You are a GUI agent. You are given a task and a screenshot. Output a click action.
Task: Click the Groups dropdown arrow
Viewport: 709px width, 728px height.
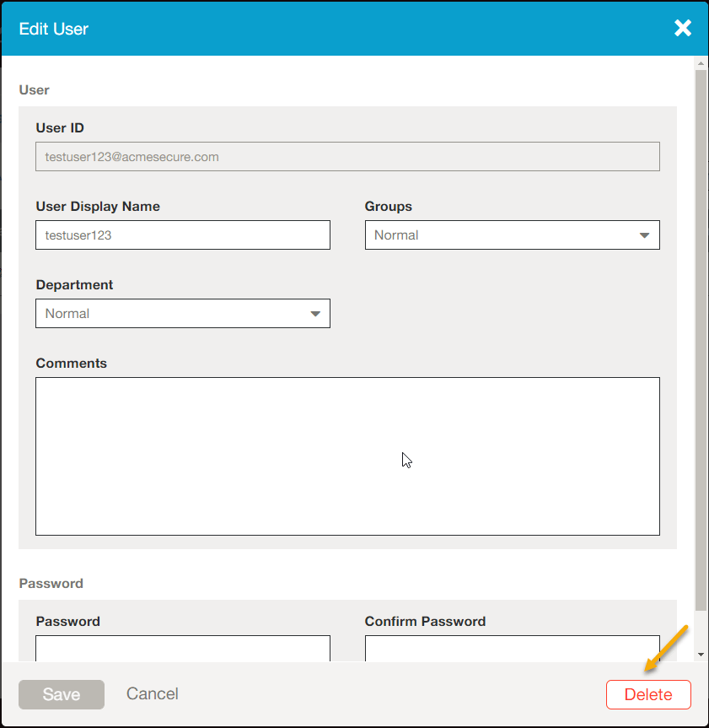(645, 235)
